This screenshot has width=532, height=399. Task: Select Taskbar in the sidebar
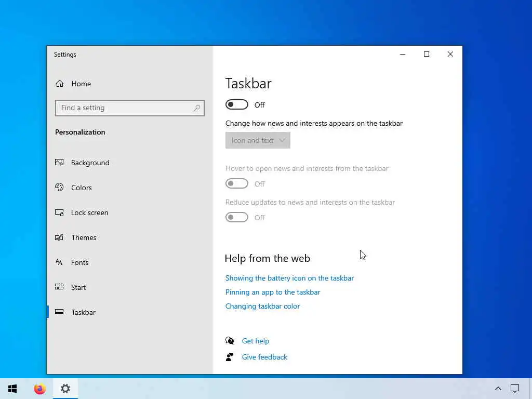point(129,312)
